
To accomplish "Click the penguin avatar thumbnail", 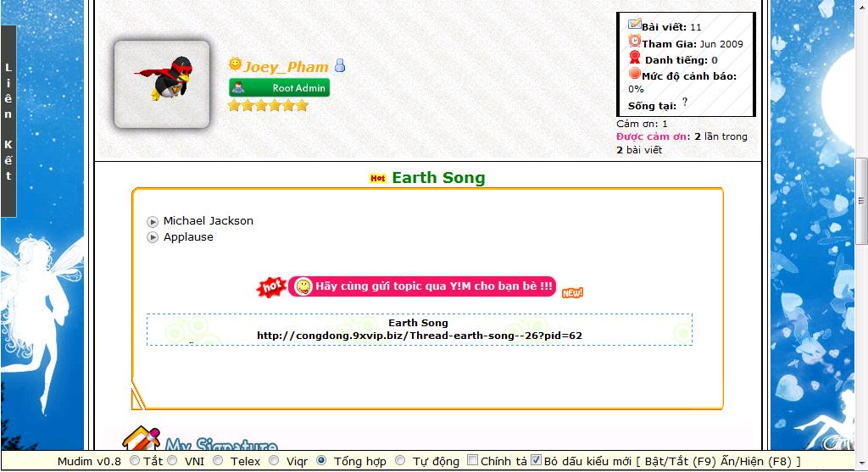I will click(x=162, y=84).
